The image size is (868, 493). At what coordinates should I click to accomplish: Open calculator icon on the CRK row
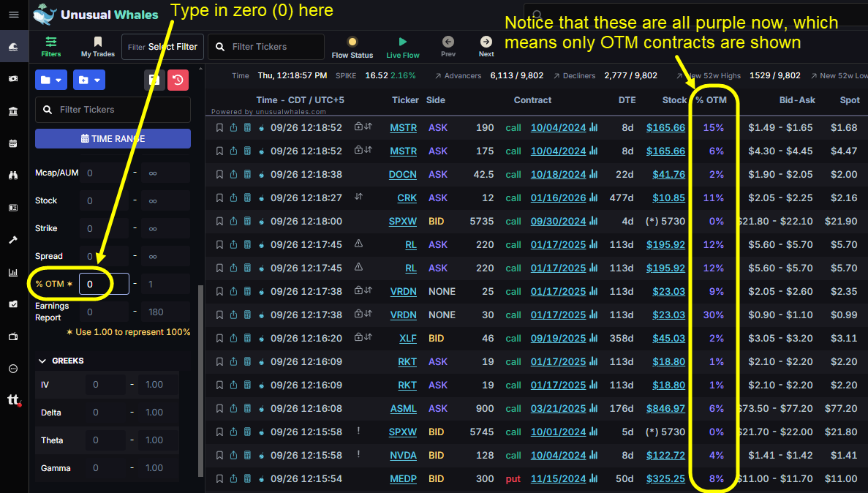(247, 197)
